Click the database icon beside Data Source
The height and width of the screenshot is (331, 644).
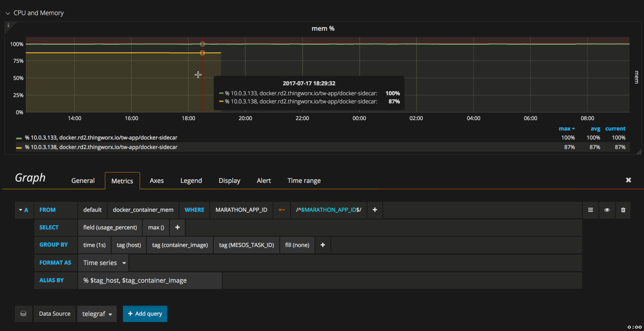(23, 313)
